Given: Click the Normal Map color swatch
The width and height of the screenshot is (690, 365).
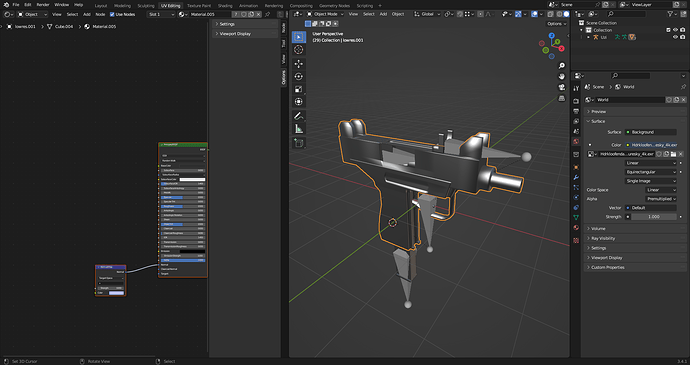Looking at the screenshot, I should coord(116,293).
